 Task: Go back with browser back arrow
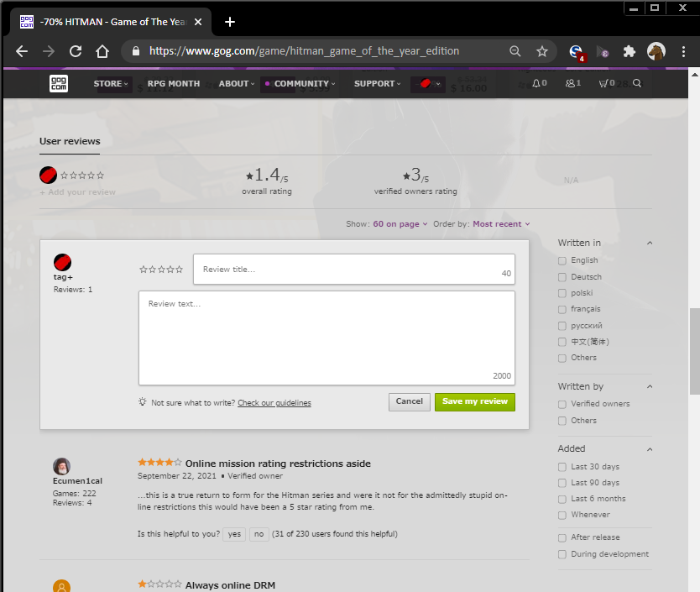(22, 51)
